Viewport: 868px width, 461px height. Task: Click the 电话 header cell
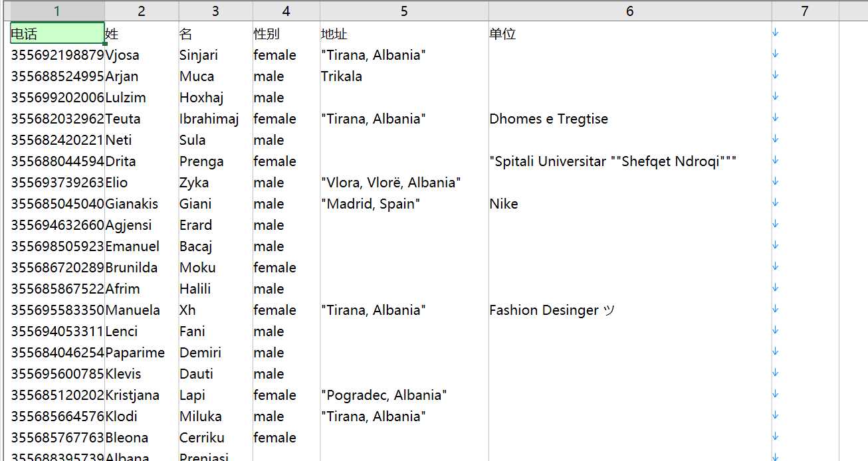[57, 34]
